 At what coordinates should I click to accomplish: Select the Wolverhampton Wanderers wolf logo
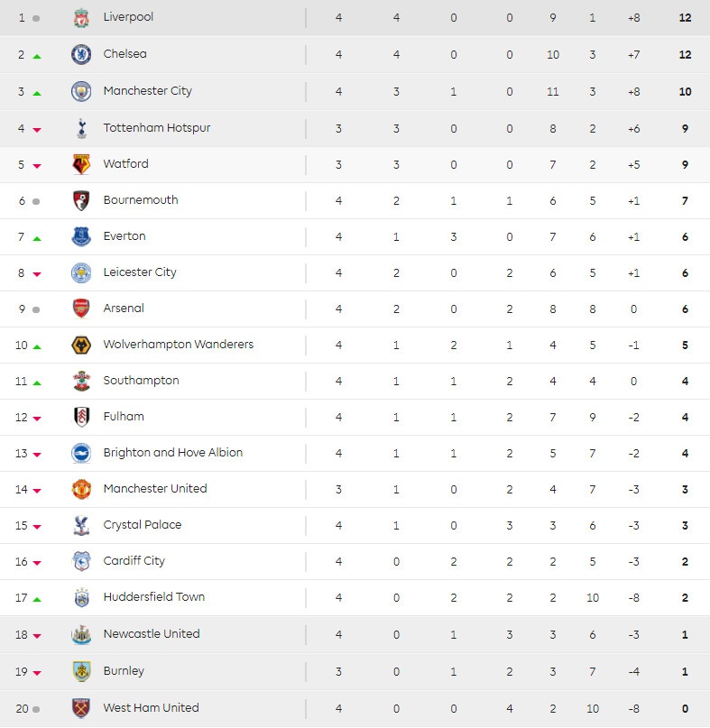pyautogui.click(x=81, y=345)
